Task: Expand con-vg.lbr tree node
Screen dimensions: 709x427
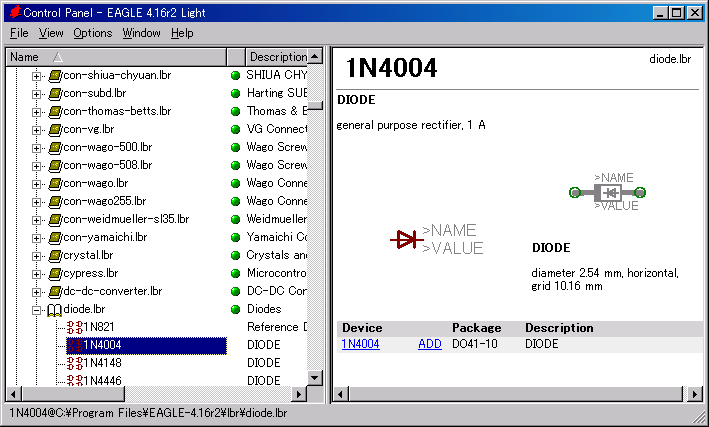Action: point(36,130)
